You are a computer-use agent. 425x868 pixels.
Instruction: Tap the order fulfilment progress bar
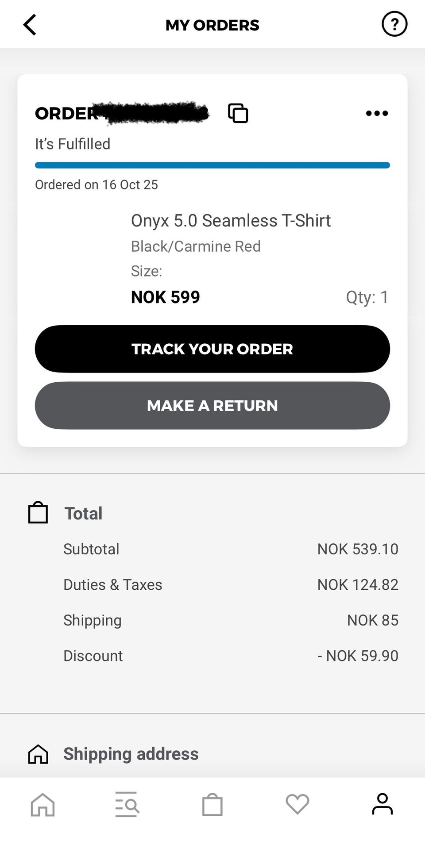(212, 165)
